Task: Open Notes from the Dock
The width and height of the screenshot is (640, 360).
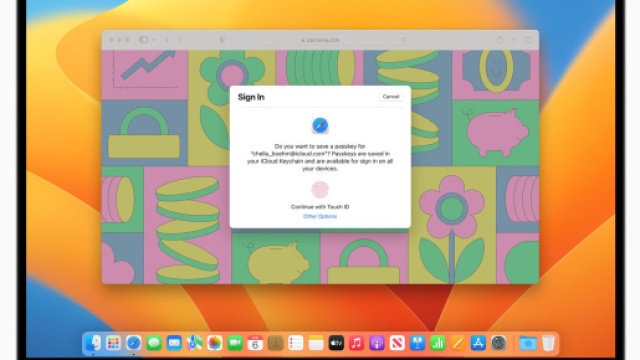Action: (316, 343)
